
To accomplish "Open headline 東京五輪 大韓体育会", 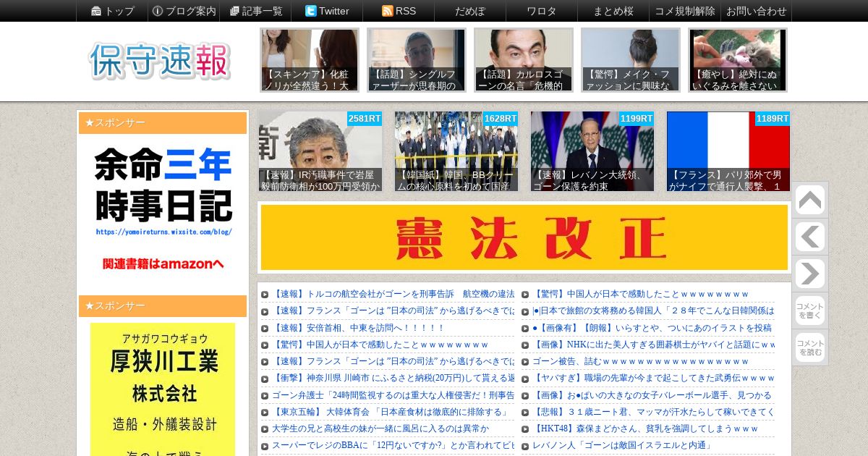I will pos(391,412).
